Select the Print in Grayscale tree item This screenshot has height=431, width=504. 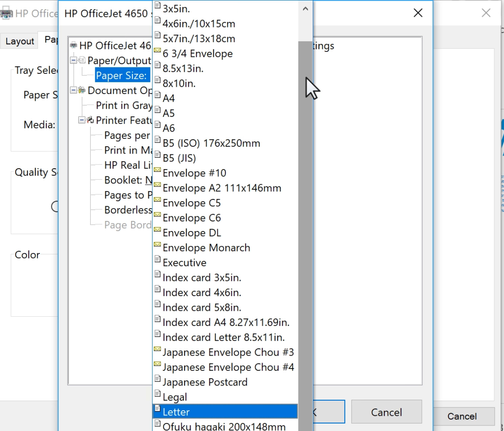(x=124, y=105)
